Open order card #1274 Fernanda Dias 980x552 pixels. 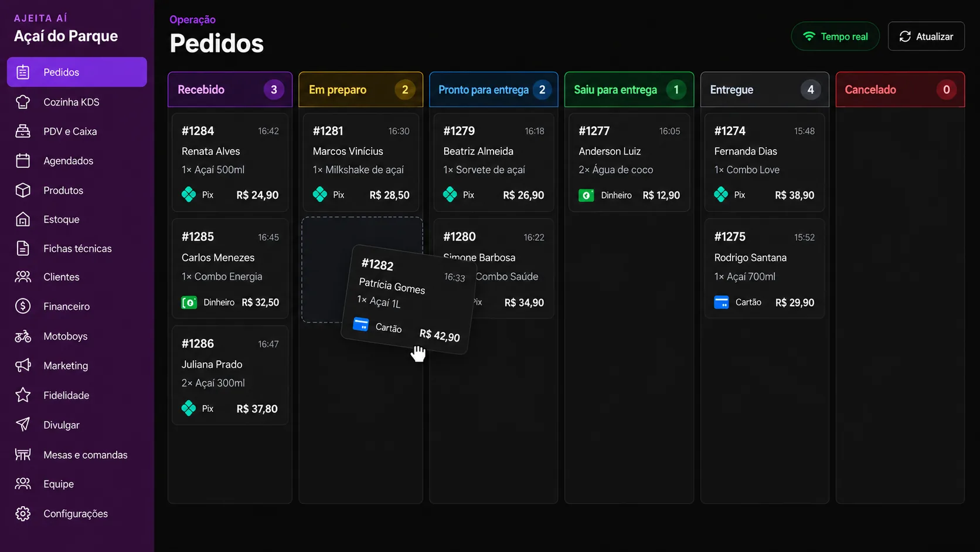(x=764, y=162)
